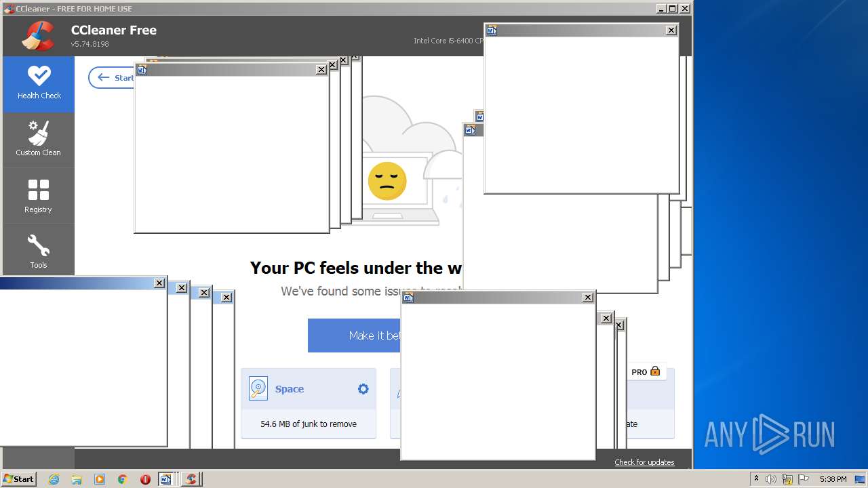This screenshot has height=488, width=868.
Task: Click the Word icon of the popup beside the Start button
Action: point(142,70)
